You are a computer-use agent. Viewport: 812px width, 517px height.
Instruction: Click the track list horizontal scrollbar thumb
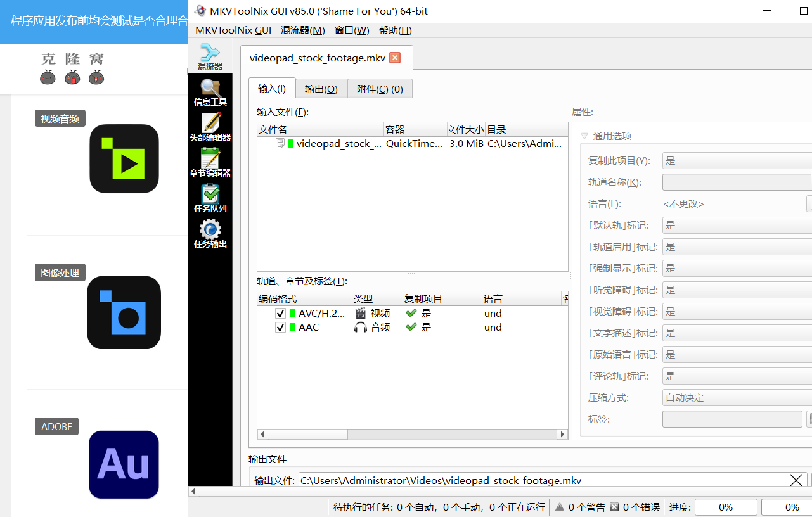[x=309, y=434]
